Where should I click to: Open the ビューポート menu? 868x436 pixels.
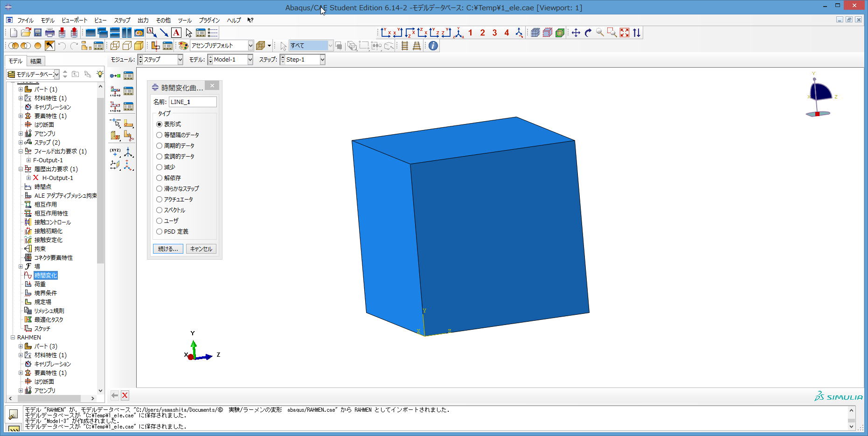coord(74,20)
